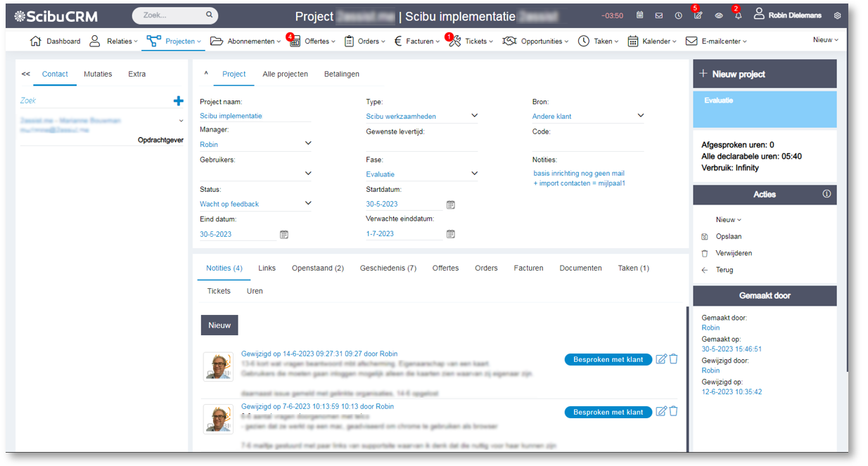Image resolution: width=868 pixels, height=466 pixels.
Task: Open the Nieuw menu in the navigation bar
Action: click(x=826, y=40)
